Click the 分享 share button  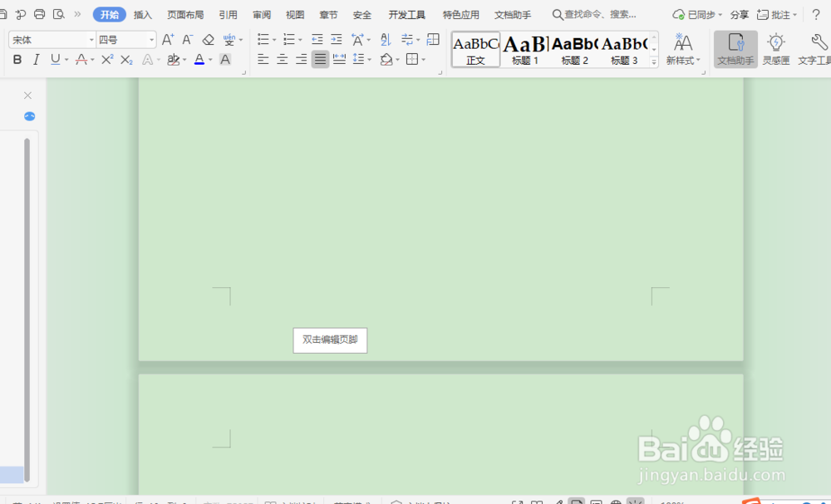tap(740, 15)
